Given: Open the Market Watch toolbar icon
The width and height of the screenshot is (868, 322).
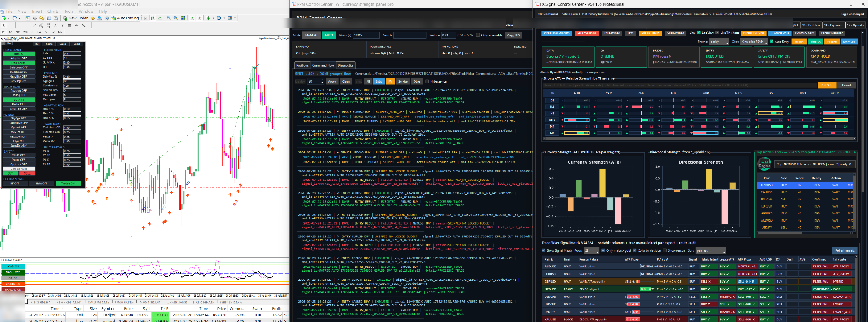Looking at the screenshot, I should pos(28,18).
